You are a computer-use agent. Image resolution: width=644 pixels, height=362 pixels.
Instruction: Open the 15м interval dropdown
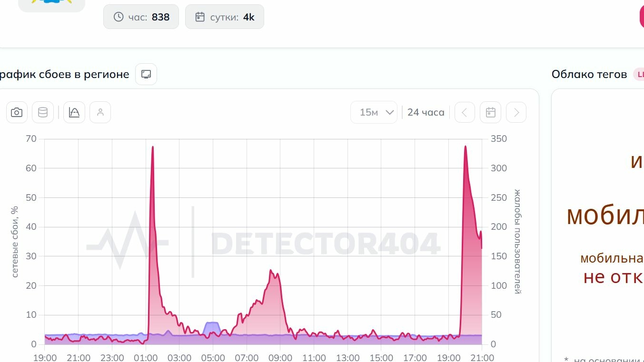(374, 113)
